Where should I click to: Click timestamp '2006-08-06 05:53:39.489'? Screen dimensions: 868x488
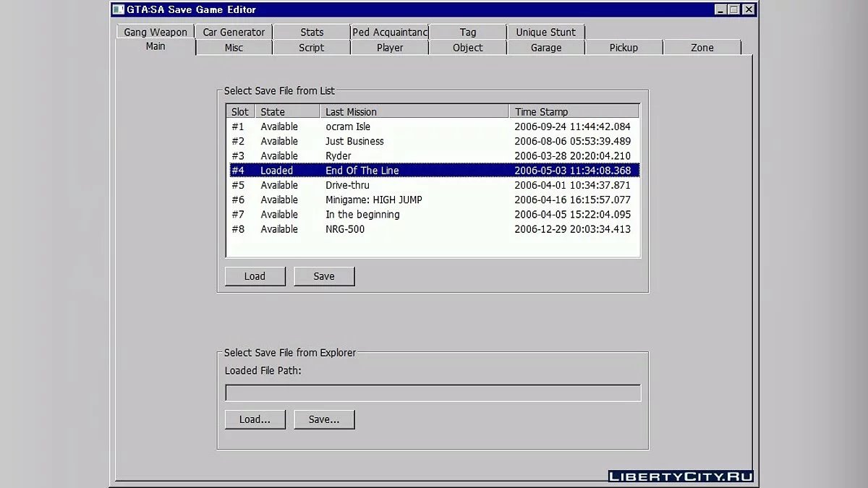[572, 141]
